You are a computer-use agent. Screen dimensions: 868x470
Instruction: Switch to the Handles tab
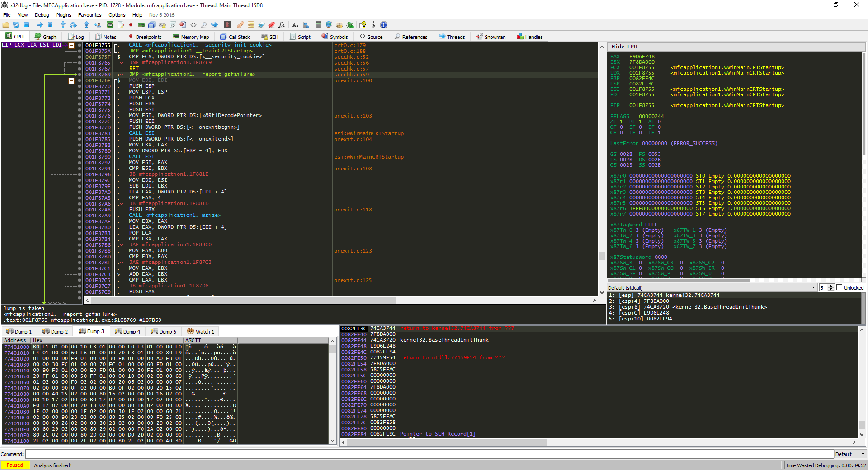click(529, 37)
